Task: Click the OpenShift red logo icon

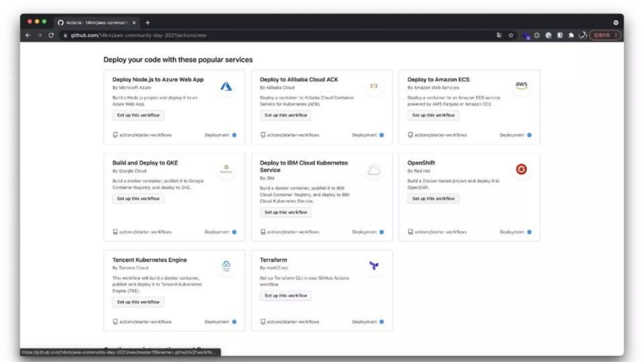Action: pyautogui.click(x=521, y=169)
